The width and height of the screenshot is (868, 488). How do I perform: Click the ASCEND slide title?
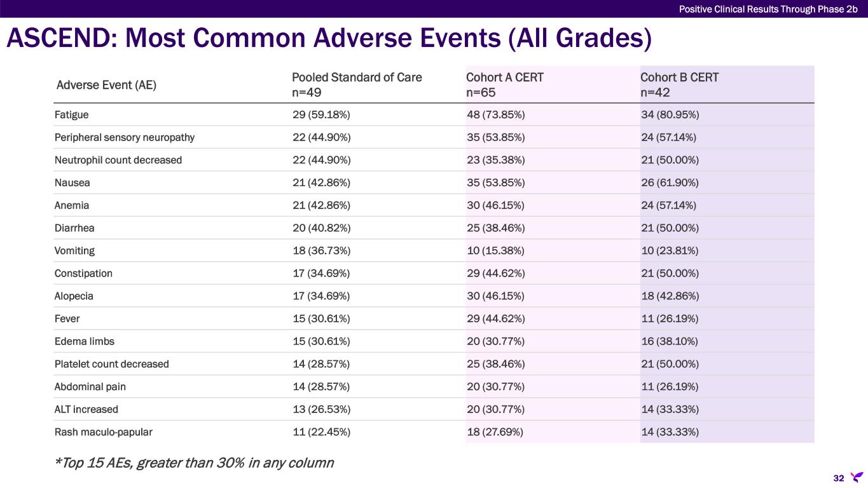pos(329,39)
